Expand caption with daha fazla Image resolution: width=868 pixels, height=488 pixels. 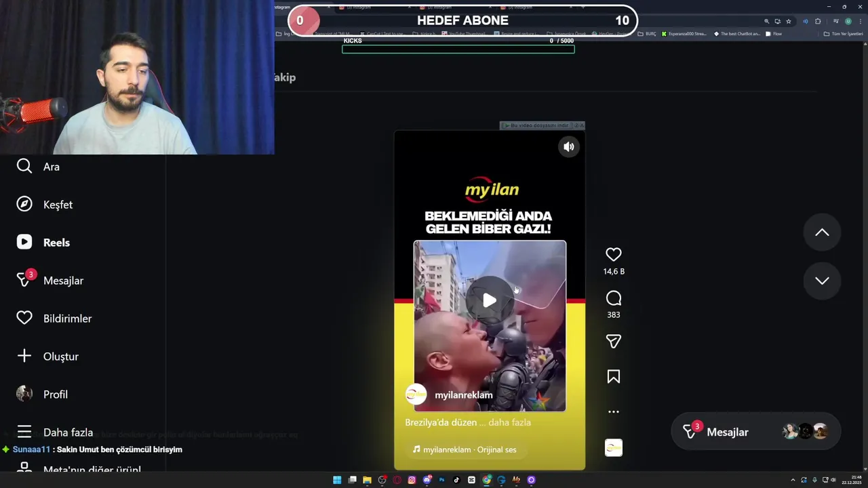[509, 422]
